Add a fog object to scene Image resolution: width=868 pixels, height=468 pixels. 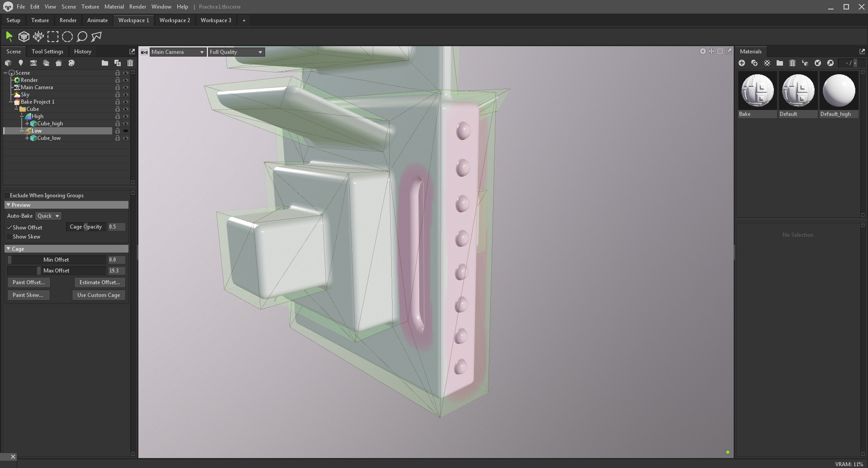46,63
